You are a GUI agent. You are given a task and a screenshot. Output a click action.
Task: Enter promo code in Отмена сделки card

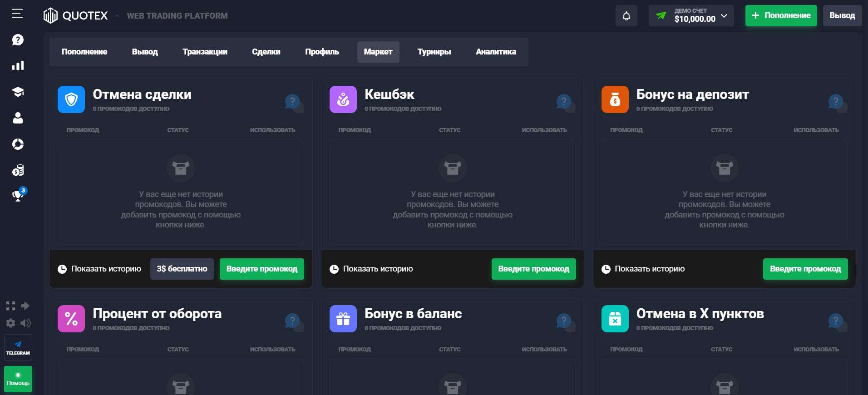262,269
